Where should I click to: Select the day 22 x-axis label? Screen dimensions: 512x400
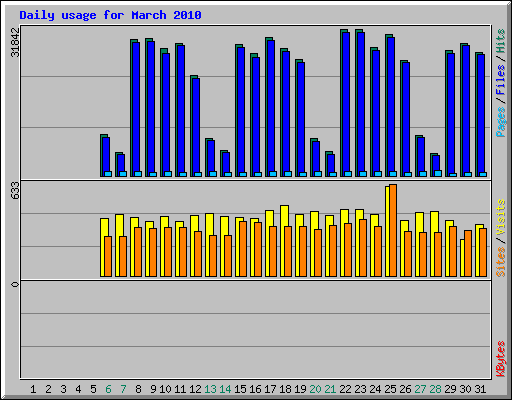point(345,389)
